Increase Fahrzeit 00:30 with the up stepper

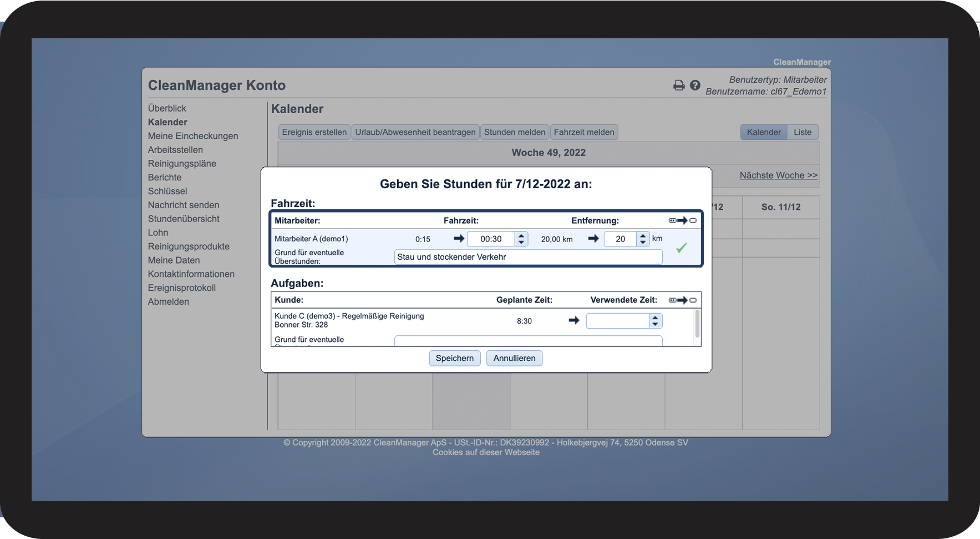521,235
